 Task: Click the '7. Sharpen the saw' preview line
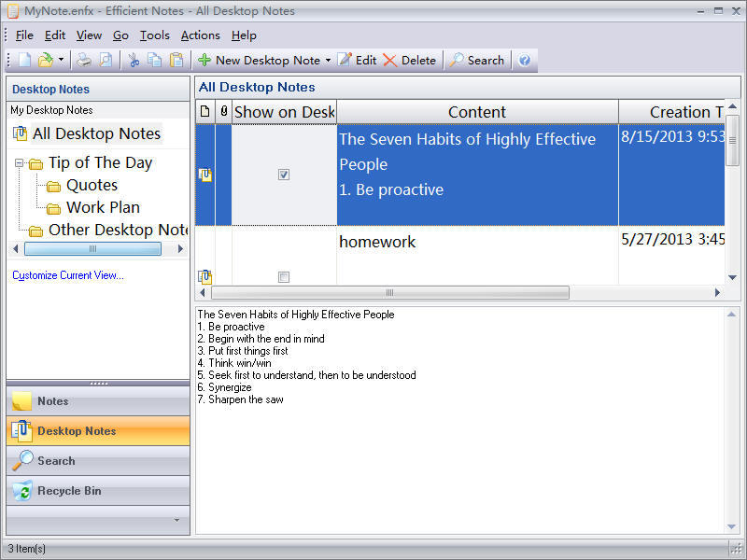pos(241,399)
